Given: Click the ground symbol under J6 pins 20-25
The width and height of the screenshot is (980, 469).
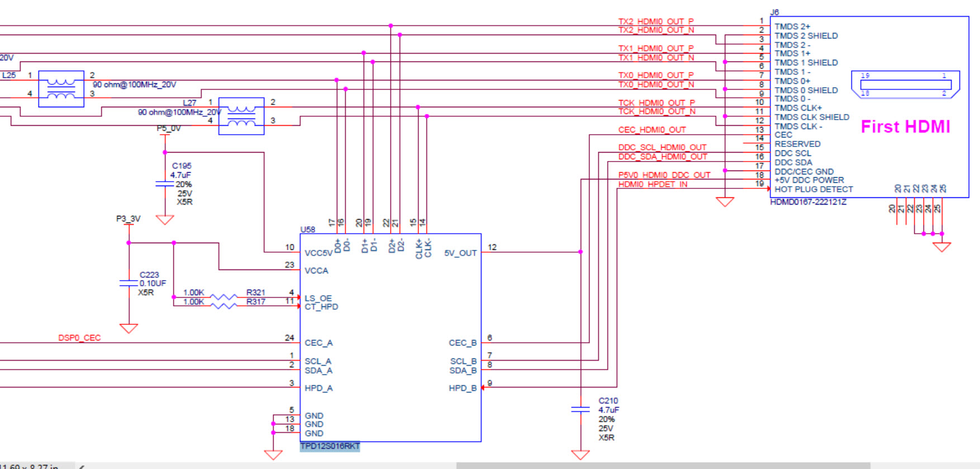Looking at the screenshot, I should (x=942, y=247).
